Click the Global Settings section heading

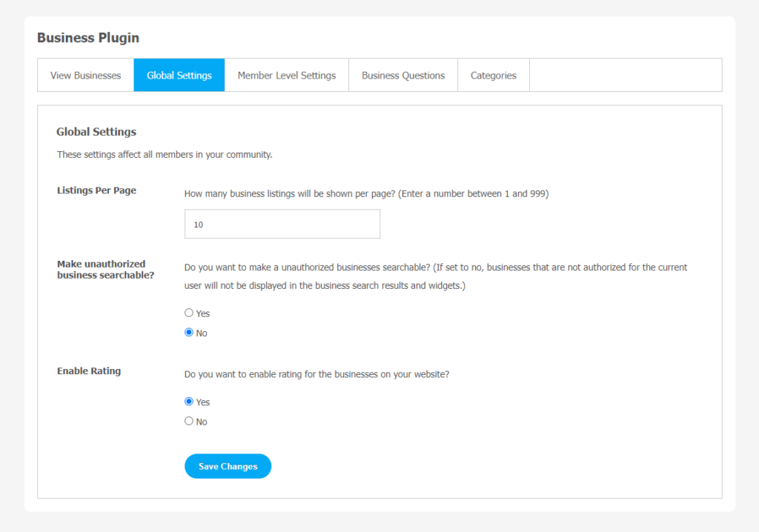(x=96, y=132)
